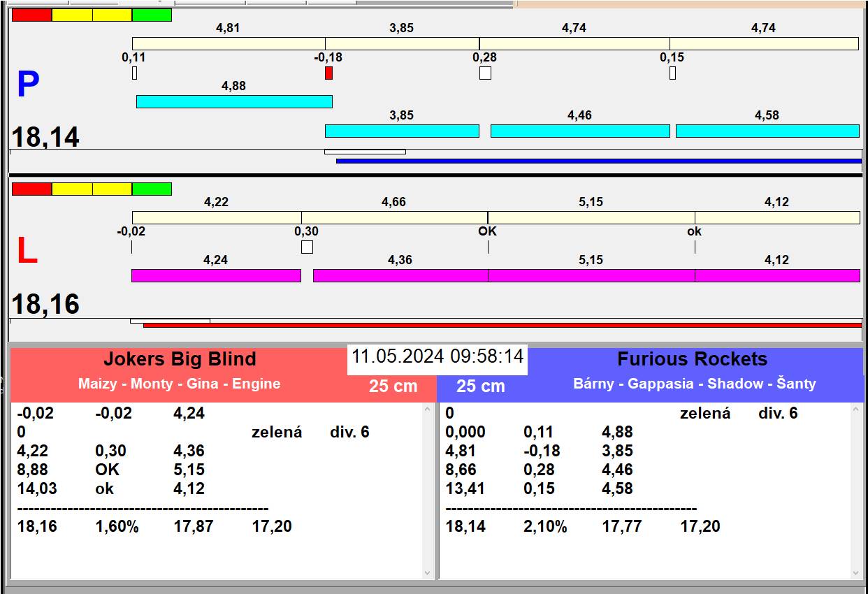This screenshot has height=594, width=868.
Task: Click the red progress bar of lane L
Action: point(502,325)
